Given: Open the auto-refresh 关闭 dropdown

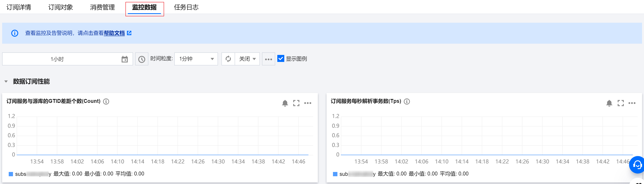Looking at the screenshot, I should 247,59.
